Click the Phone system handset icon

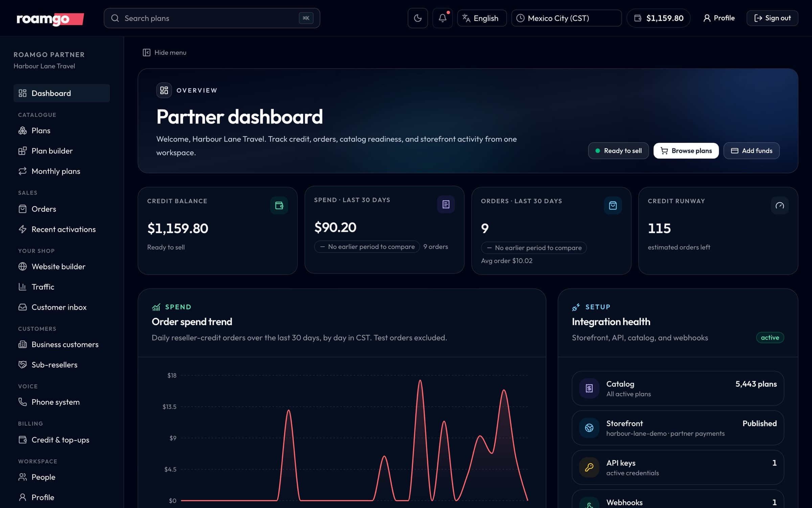23,402
